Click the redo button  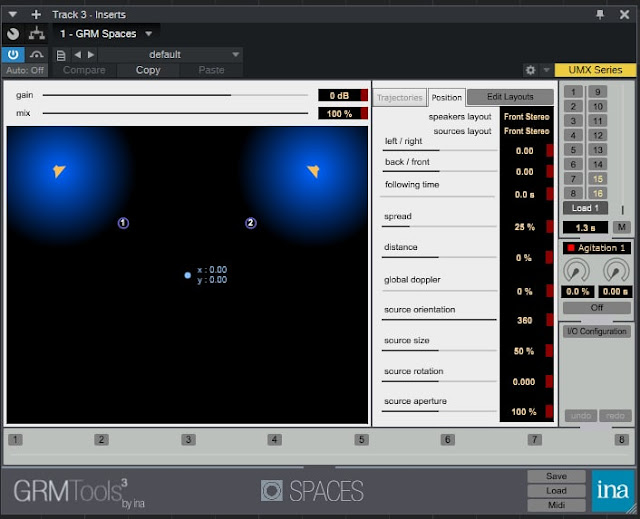(615, 416)
